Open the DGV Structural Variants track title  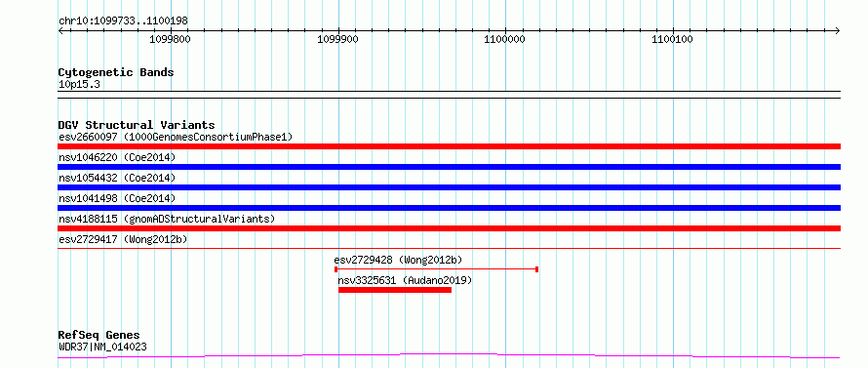tap(137, 125)
